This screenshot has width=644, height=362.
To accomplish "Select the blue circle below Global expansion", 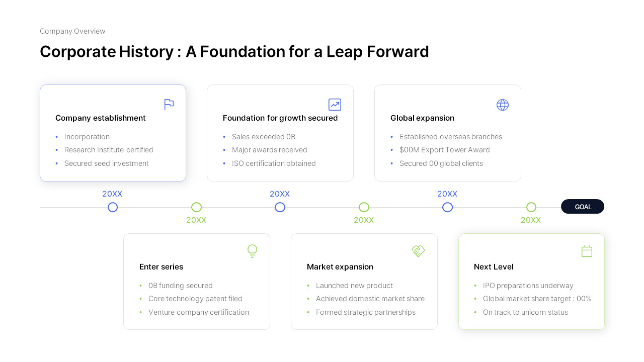I will [448, 207].
